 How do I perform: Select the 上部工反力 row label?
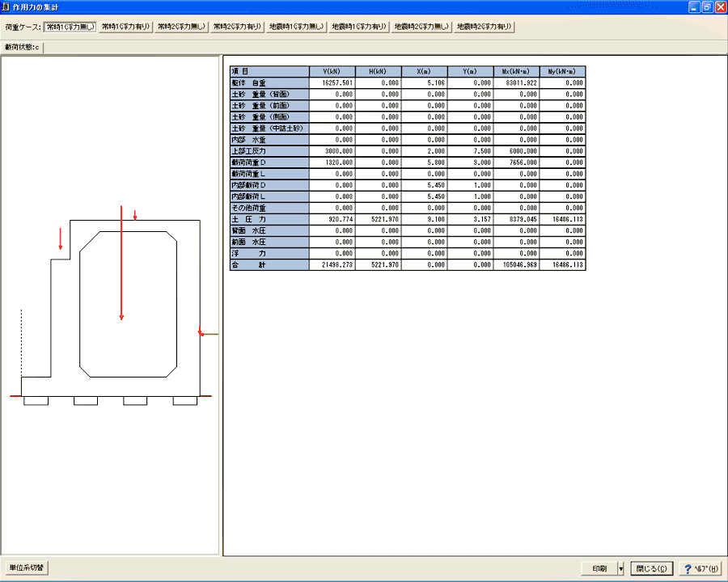coord(269,151)
